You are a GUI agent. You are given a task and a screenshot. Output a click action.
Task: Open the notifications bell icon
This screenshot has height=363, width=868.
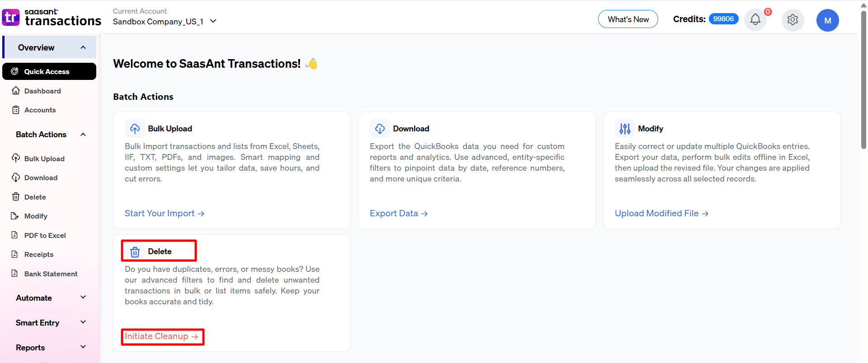755,19
